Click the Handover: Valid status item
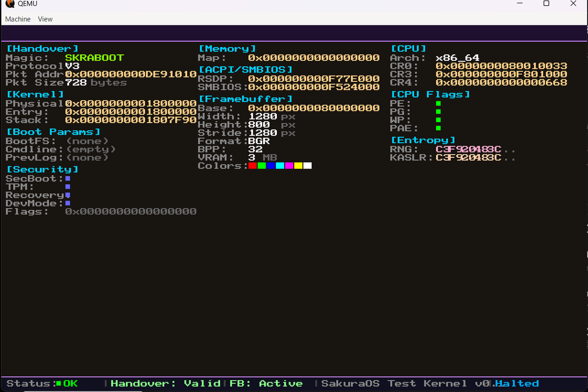Image resolution: width=588 pixels, height=392 pixels. point(167,383)
